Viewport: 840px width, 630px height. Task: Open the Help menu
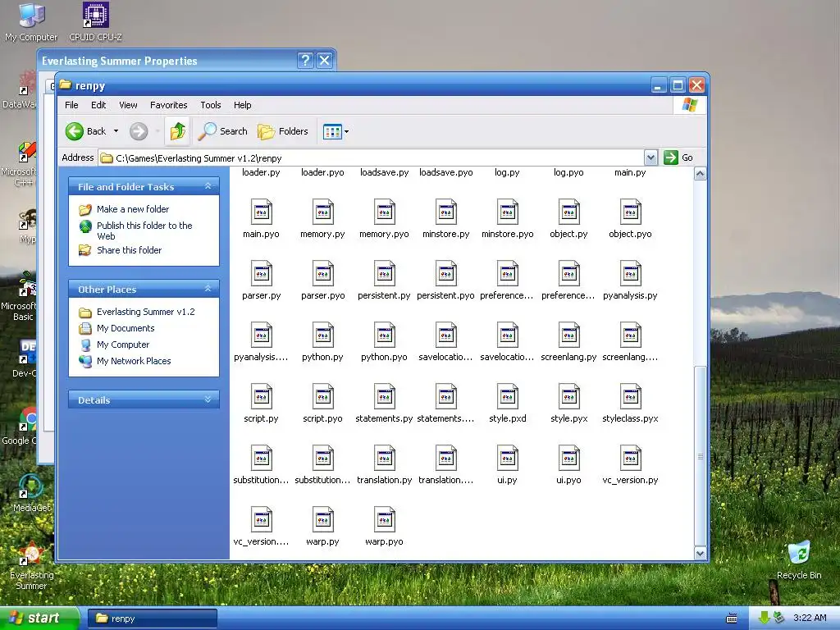pos(242,105)
